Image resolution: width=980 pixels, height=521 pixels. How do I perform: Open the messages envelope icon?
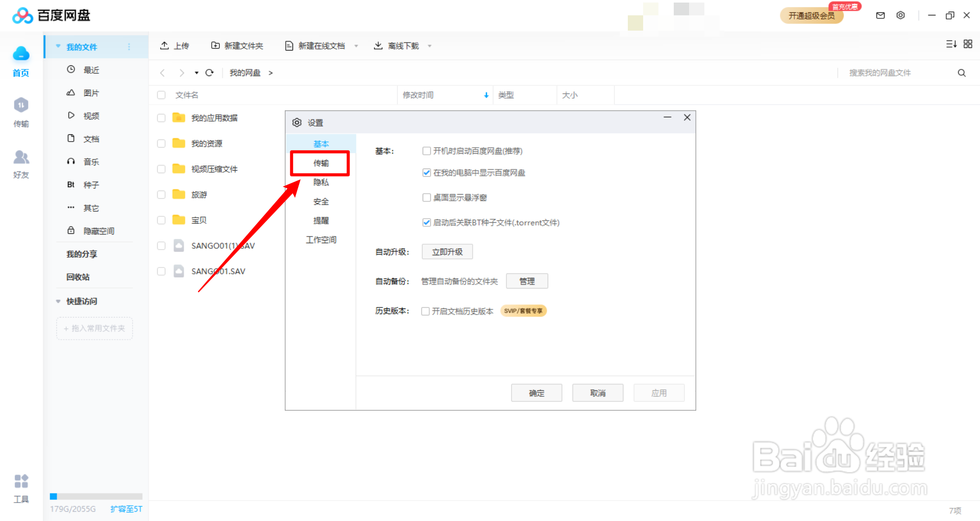(x=880, y=15)
